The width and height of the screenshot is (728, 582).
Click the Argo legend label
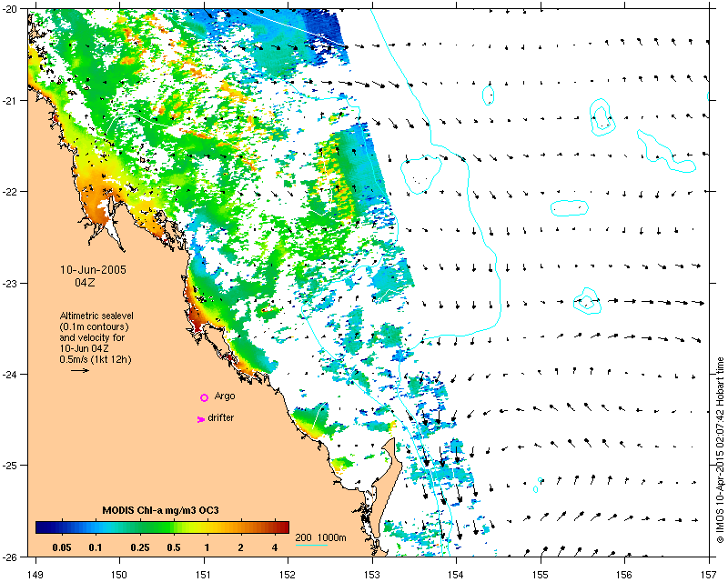225,396
